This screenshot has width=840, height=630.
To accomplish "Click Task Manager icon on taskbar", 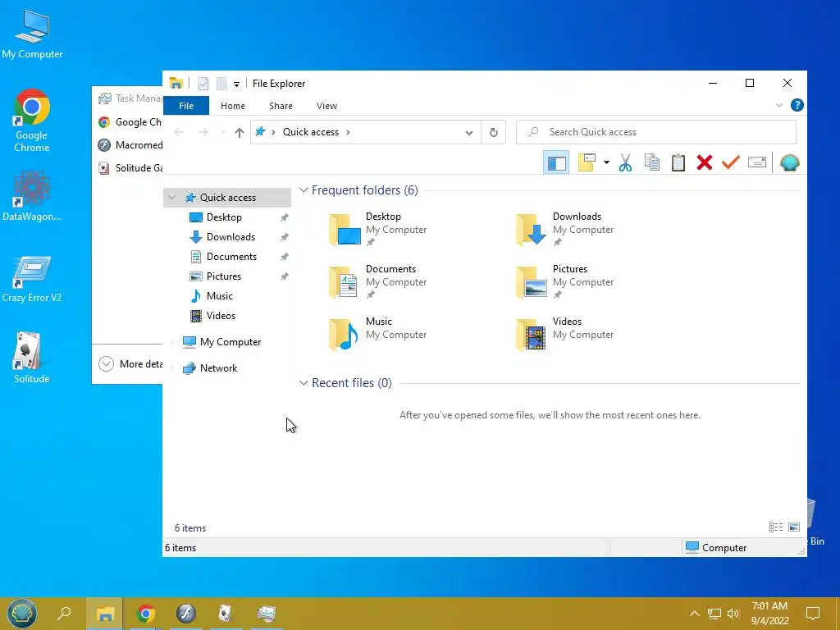I will [267, 614].
